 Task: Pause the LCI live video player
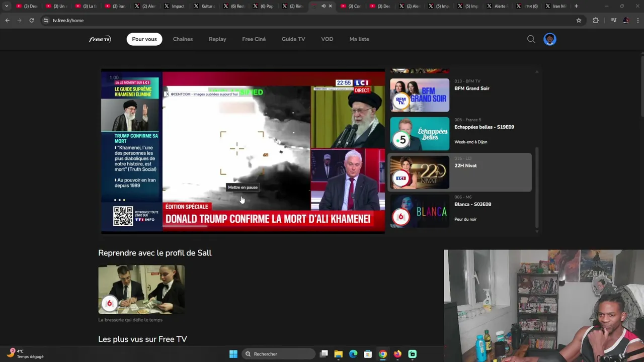tap(243, 151)
